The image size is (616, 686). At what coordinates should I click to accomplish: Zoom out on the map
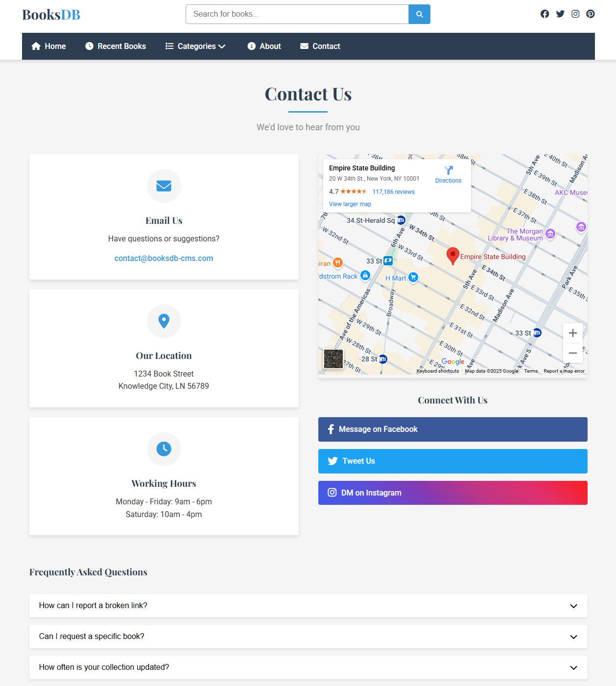pos(573,353)
